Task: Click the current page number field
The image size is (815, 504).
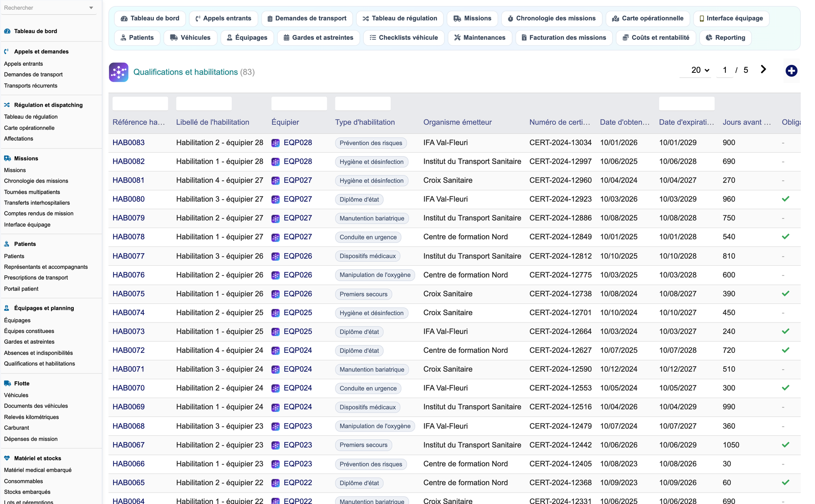Action: pyautogui.click(x=725, y=70)
